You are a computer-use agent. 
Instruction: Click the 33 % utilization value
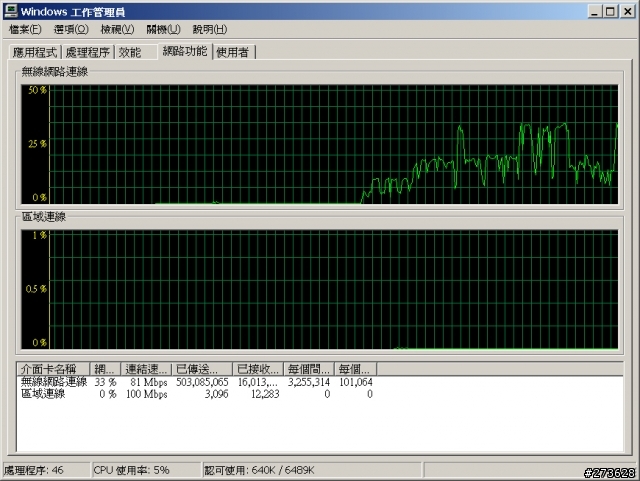click(x=105, y=382)
